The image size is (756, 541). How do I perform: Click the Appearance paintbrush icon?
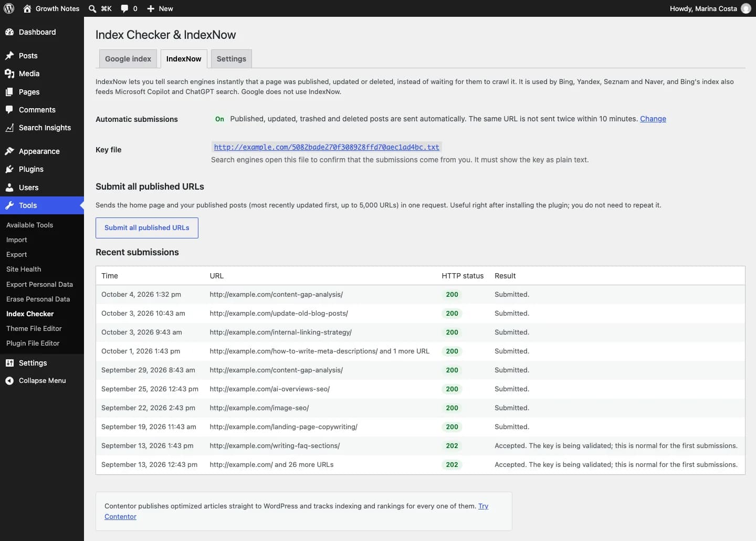[x=9, y=151]
